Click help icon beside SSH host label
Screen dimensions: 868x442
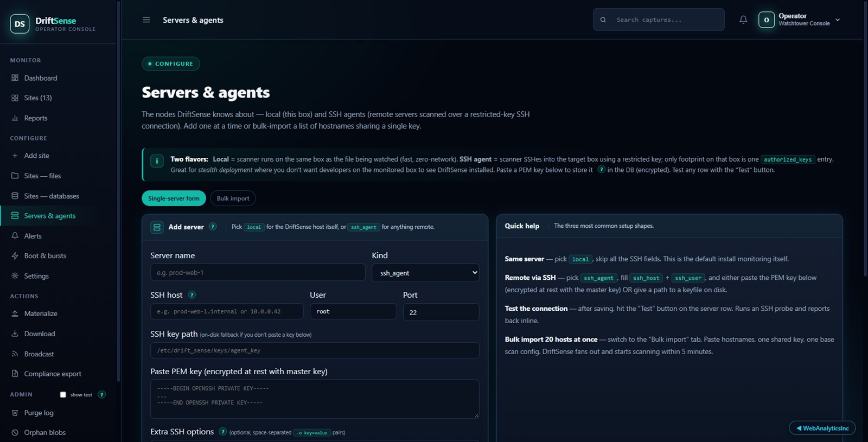pos(192,295)
